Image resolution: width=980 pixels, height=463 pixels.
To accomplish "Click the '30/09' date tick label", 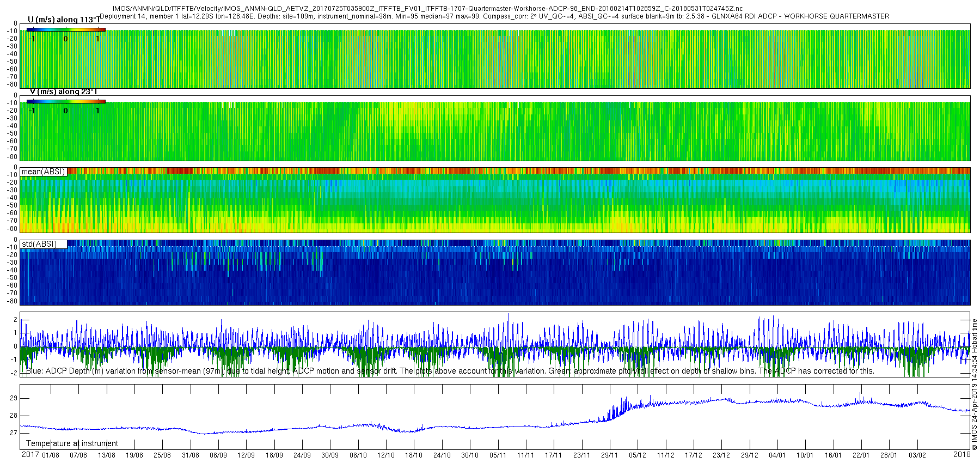I will click(330, 455).
